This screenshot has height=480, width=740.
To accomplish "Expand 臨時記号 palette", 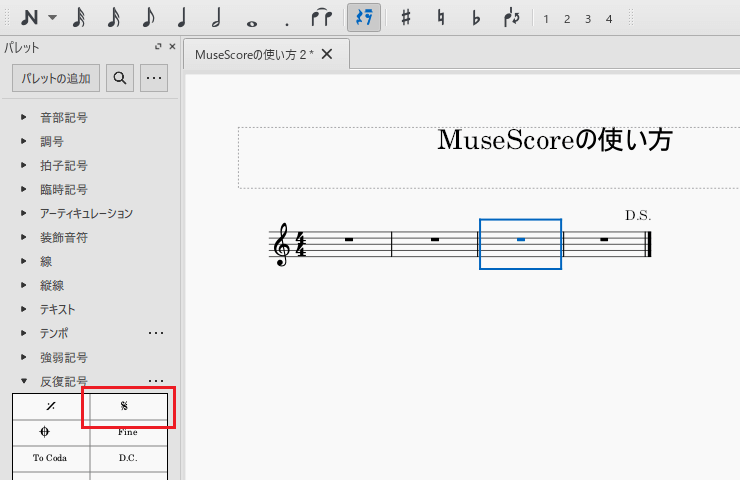I will (x=24, y=189).
